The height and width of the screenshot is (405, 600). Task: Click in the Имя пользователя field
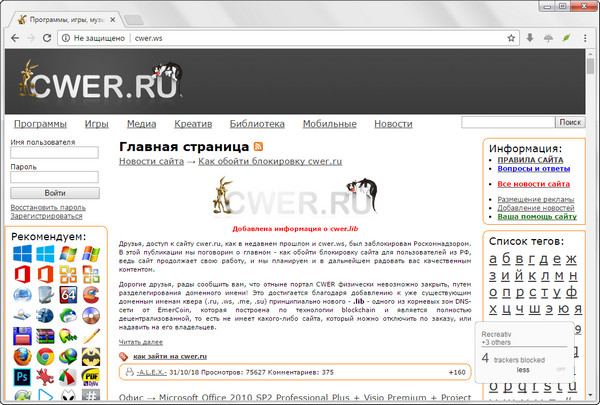[x=54, y=153]
